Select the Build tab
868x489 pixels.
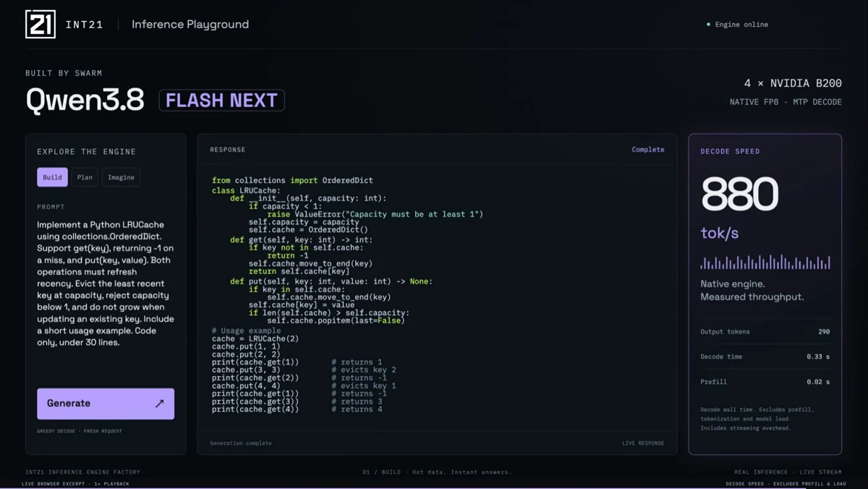coord(52,177)
